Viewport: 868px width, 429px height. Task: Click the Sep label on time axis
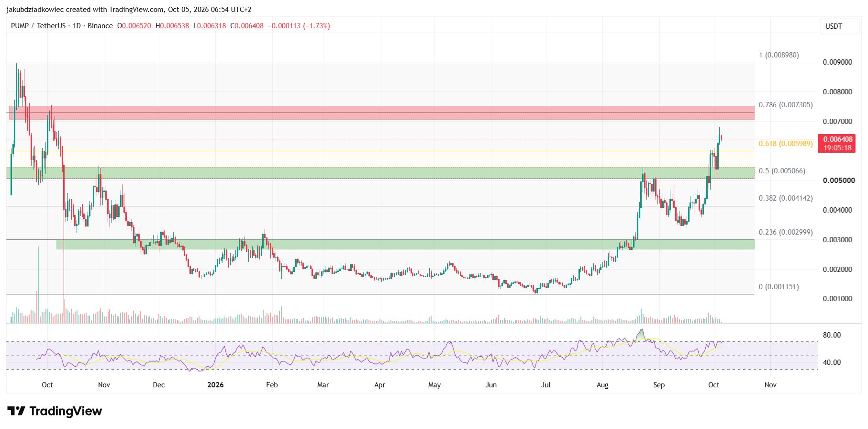pyautogui.click(x=659, y=385)
